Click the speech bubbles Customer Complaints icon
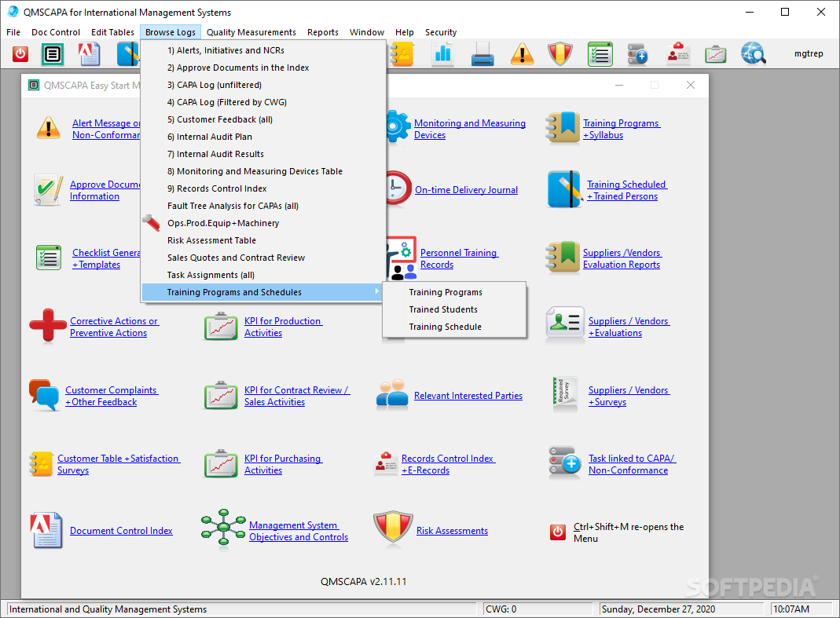 pyautogui.click(x=44, y=395)
